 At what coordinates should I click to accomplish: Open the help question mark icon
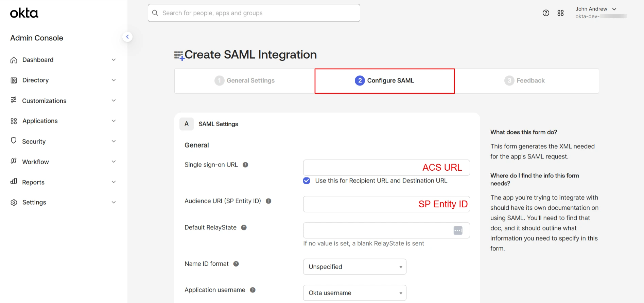click(546, 13)
